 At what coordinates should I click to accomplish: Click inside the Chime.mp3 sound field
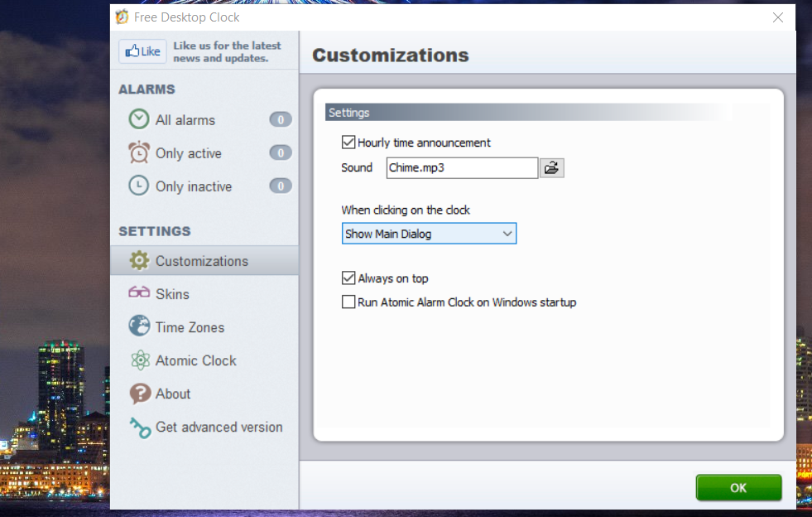[x=459, y=167]
